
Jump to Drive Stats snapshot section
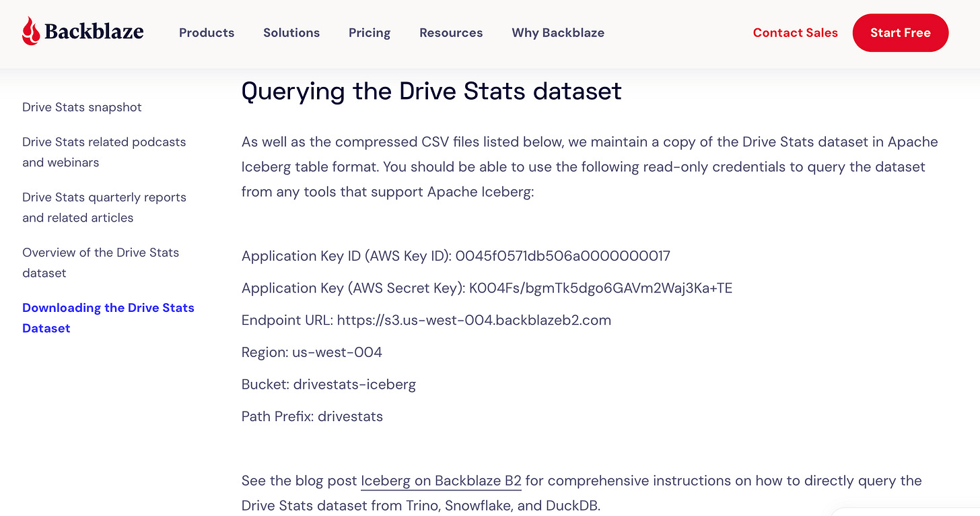tap(82, 107)
